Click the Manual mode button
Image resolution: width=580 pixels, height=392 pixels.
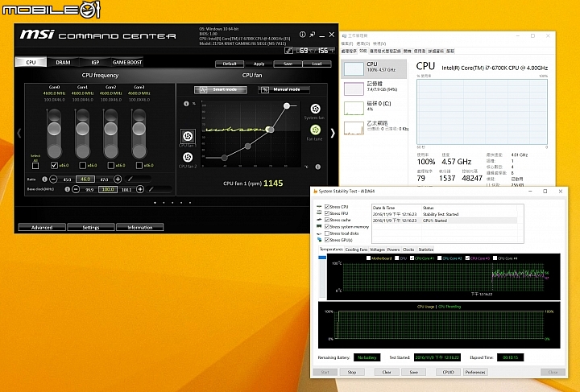point(284,90)
